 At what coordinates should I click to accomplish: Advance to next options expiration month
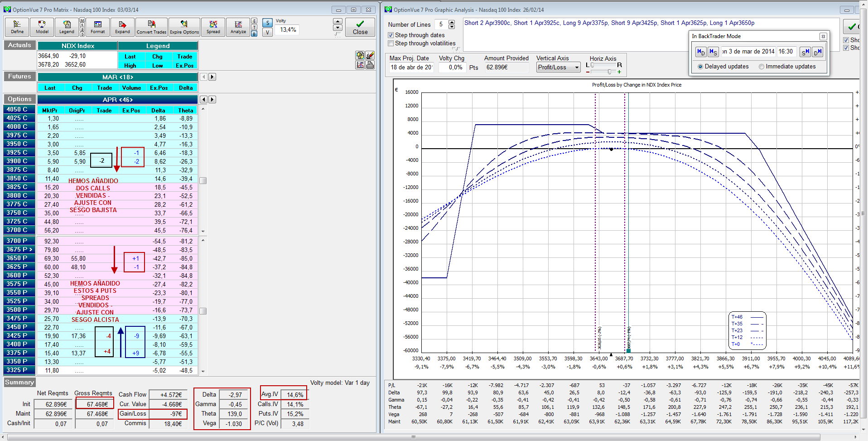(x=212, y=100)
